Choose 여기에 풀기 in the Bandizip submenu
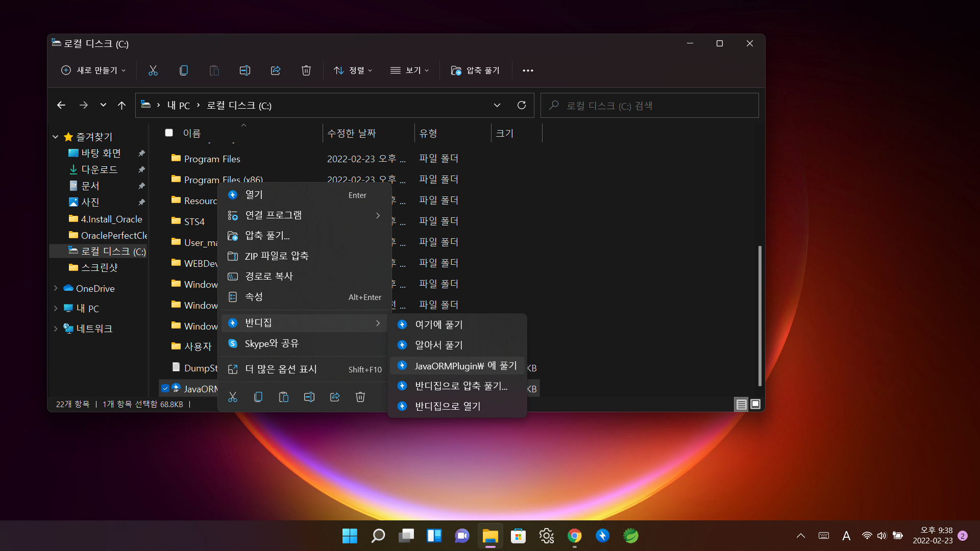The width and height of the screenshot is (980, 551). [439, 324]
